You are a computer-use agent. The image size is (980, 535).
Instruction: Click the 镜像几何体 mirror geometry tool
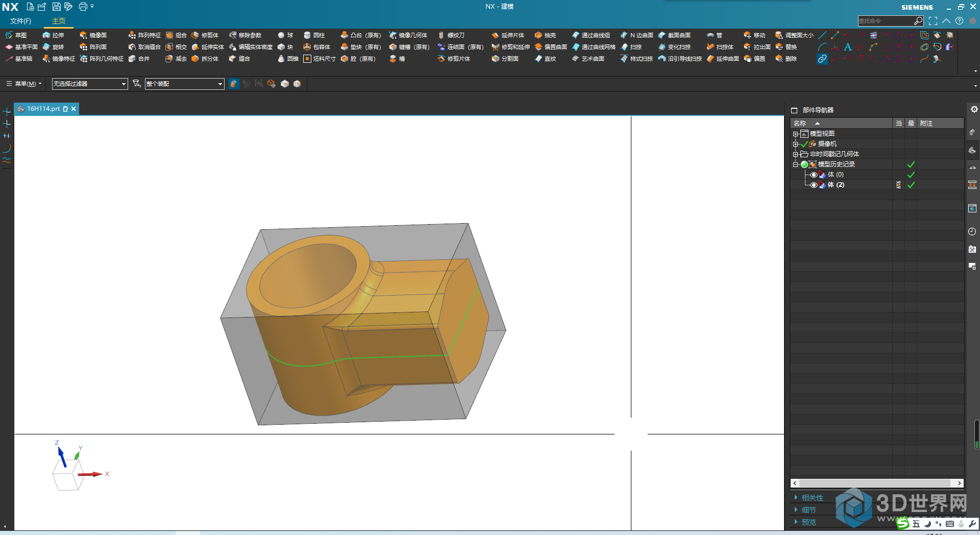408,35
